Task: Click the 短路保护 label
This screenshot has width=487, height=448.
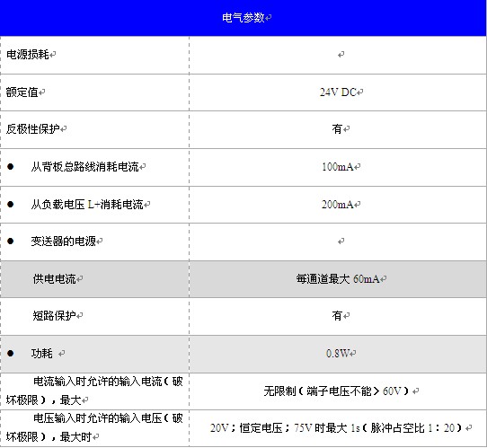Action: [54, 316]
